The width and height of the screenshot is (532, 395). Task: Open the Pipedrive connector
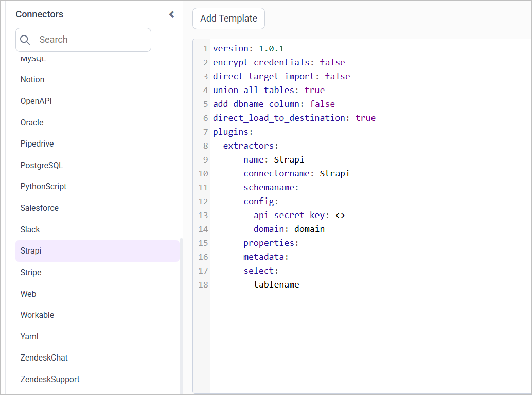[x=37, y=143]
